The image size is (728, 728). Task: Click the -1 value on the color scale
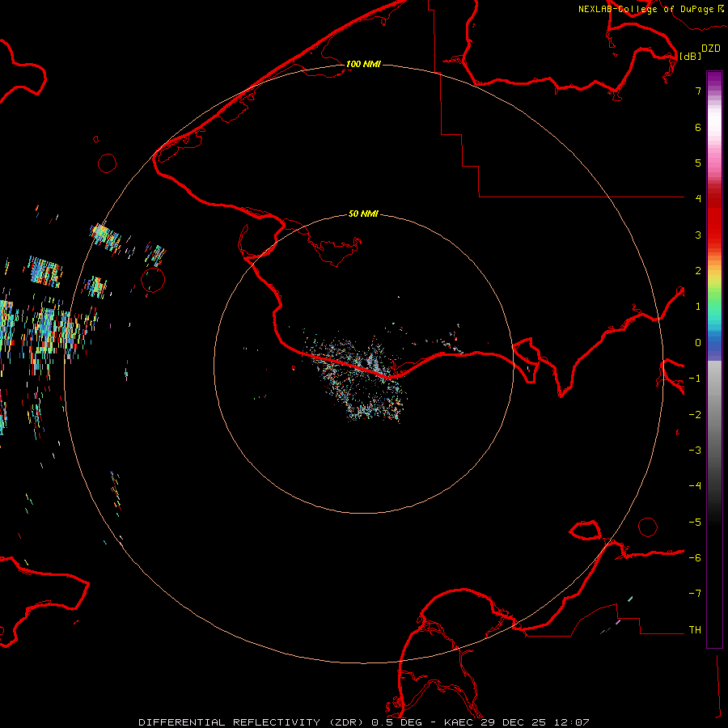point(695,379)
